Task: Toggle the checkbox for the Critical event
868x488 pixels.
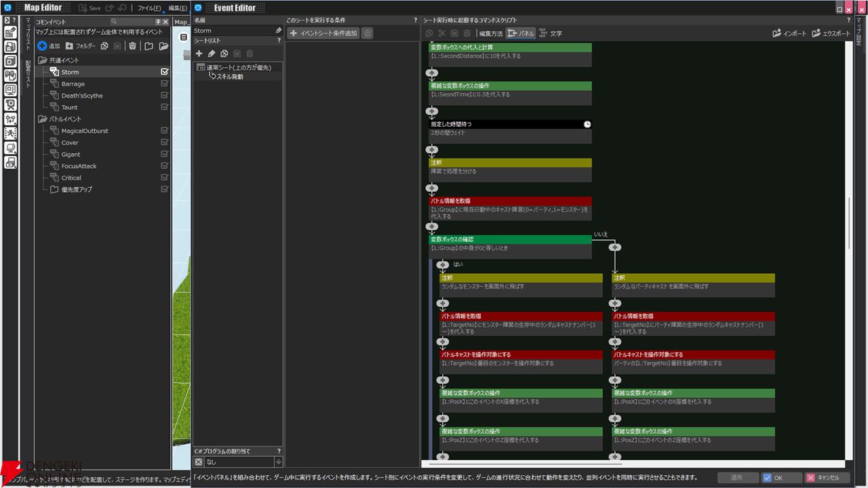Action: (x=165, y=178)
